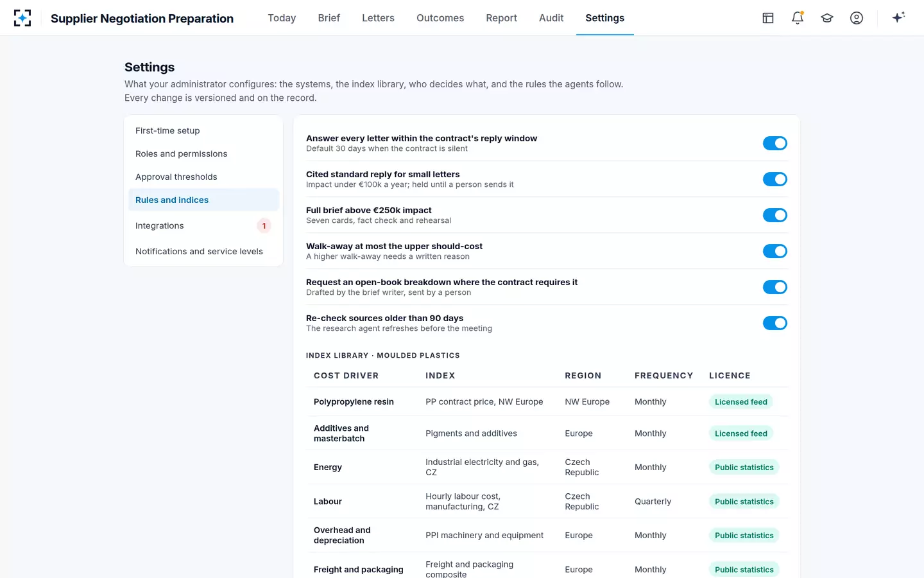Open First-time setup section

[x=204, y=130]
